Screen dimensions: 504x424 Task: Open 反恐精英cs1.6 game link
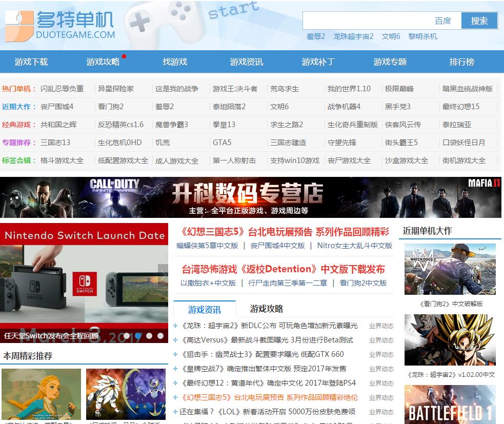pyautogui.click(x=120, y=125)
